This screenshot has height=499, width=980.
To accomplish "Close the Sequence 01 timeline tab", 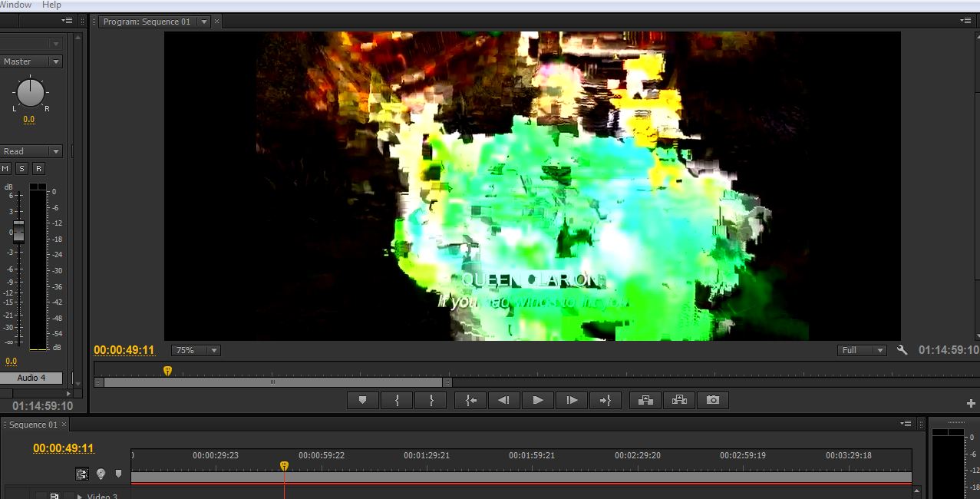I will (64, 425).
